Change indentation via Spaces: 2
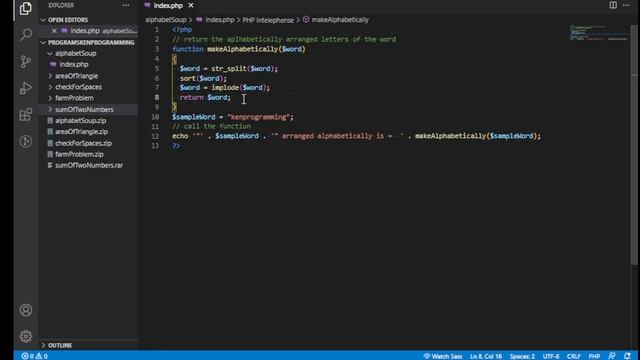 (522, 356)
